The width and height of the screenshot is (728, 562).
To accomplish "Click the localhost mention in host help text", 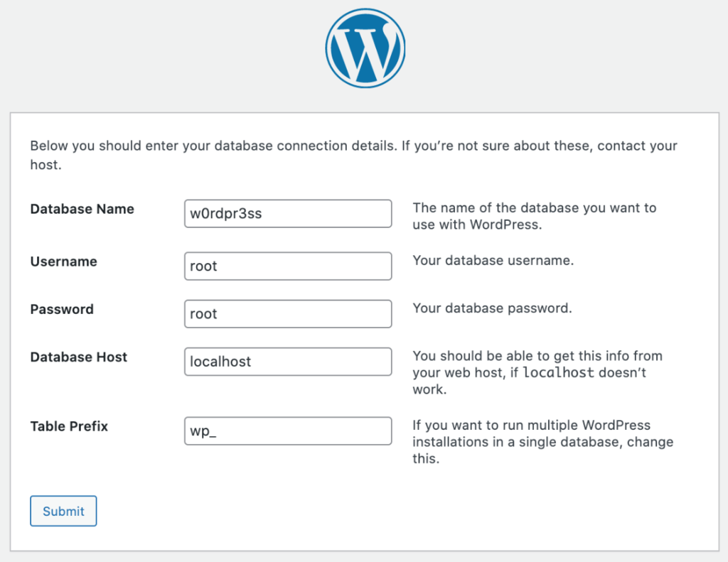I will point(560,372).
